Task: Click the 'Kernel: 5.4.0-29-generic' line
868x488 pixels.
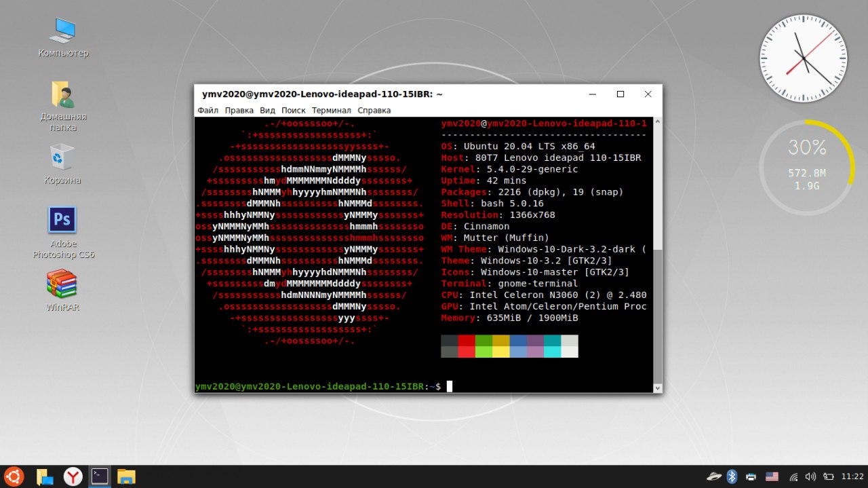Action: coord(509,169)
